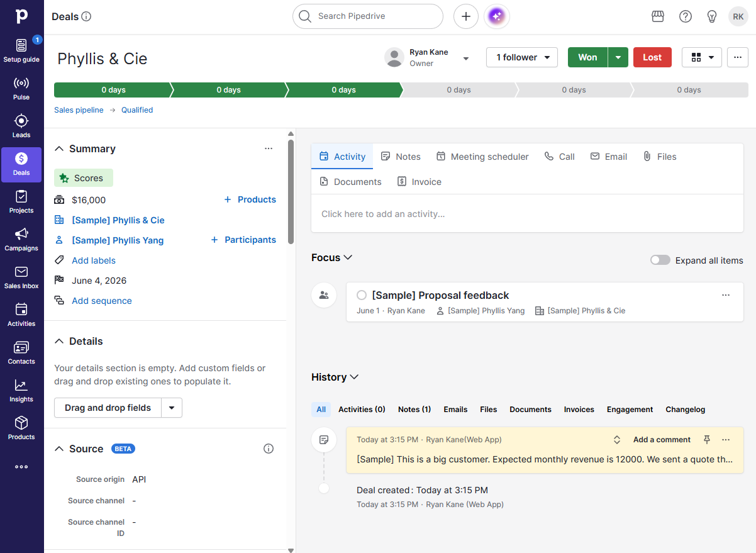Filter history by Engagement

tap(630, 410)
